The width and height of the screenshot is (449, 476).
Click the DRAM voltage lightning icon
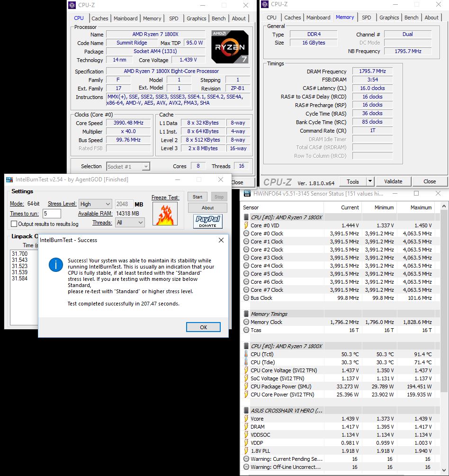click(246, 427)
